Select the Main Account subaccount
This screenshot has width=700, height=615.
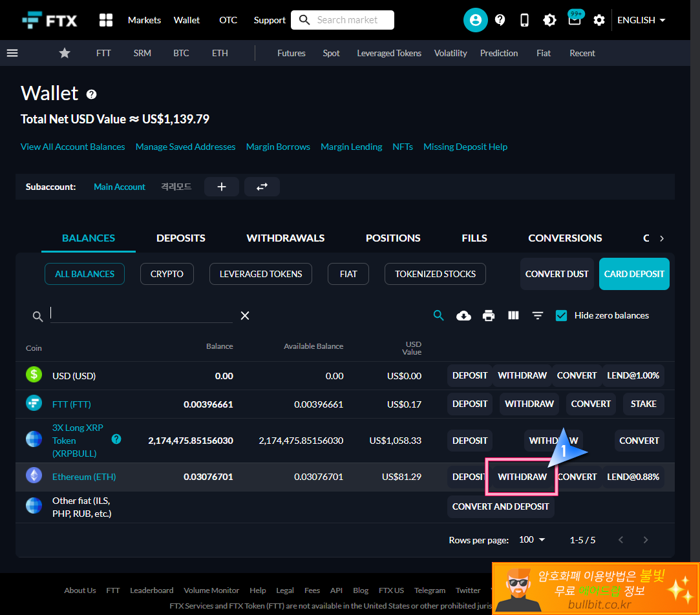tap(120, 187)
